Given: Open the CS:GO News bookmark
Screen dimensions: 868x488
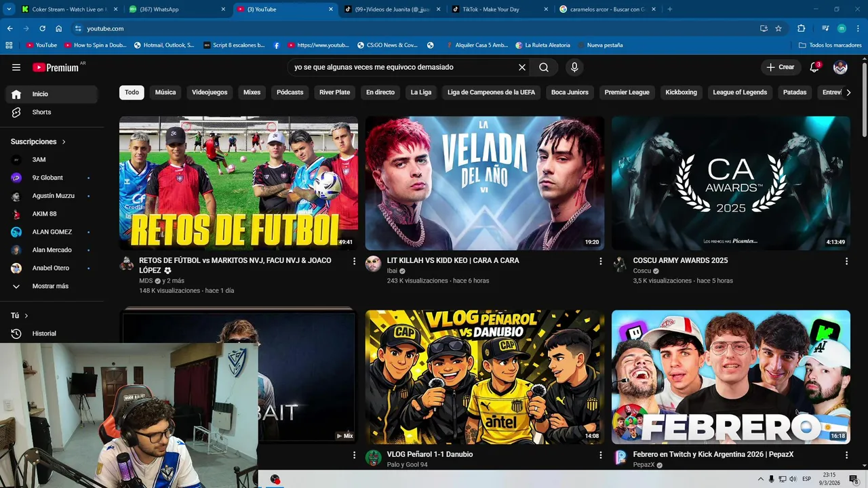Looking at the screenshot, I should (x=386, y=45).
